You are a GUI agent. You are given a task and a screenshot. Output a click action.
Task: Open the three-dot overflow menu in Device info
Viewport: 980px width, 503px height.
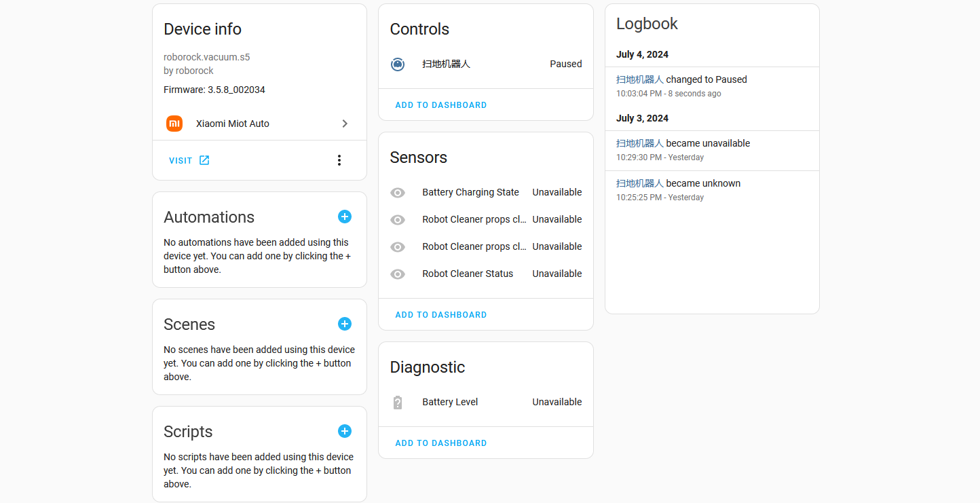click(339, 160)
